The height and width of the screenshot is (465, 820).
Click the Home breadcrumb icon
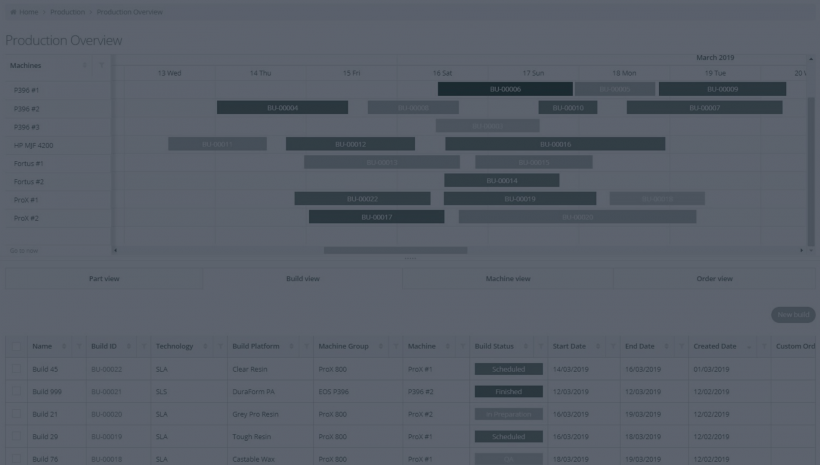tap(11, 12)
